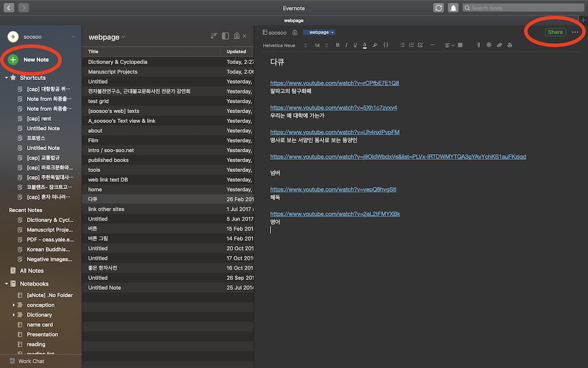Select the test grid note

click(168, 101)
